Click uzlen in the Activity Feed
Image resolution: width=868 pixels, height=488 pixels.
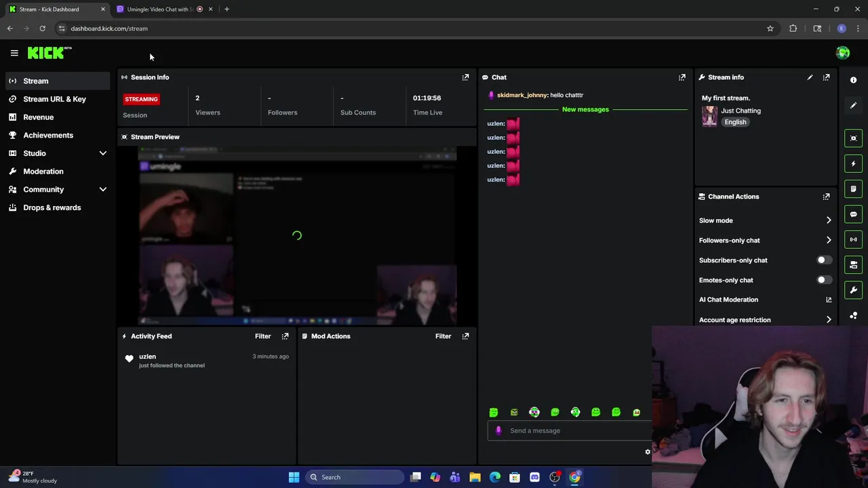click(147, 357)
